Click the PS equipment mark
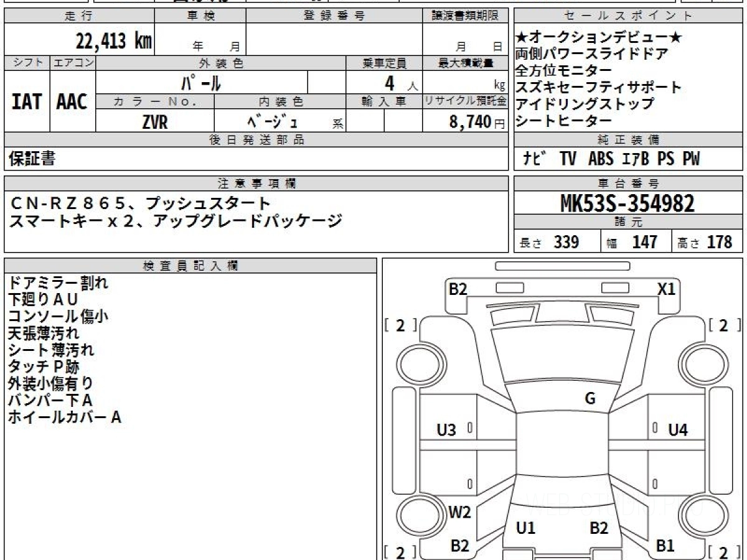 tap(665, 159)
